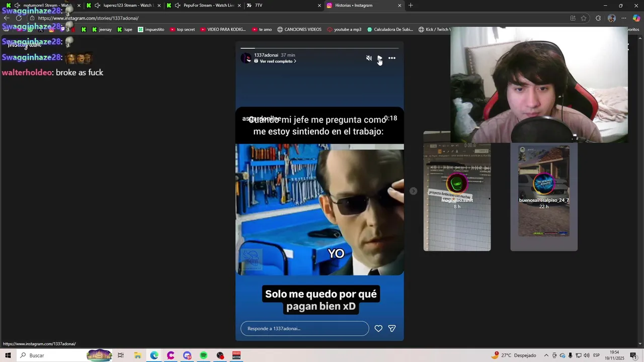Click the address bar URL

click(x=89, y=18)
